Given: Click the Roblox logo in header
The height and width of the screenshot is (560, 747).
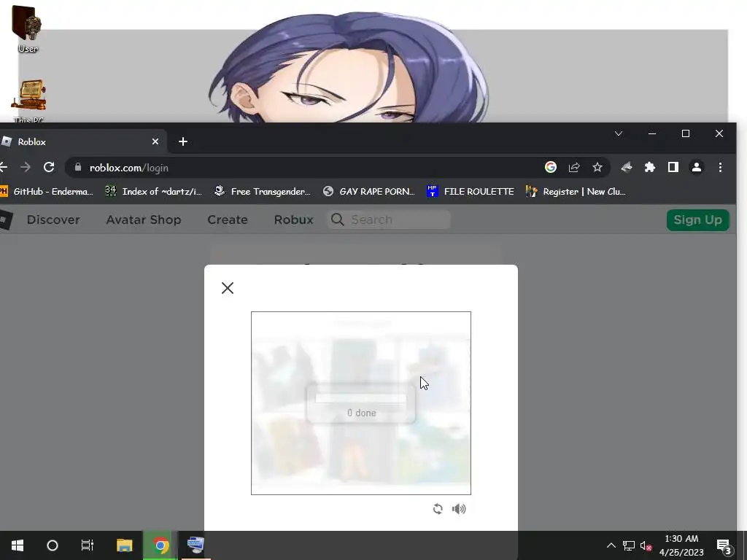Looking at the screenshot, I should 5,220.
